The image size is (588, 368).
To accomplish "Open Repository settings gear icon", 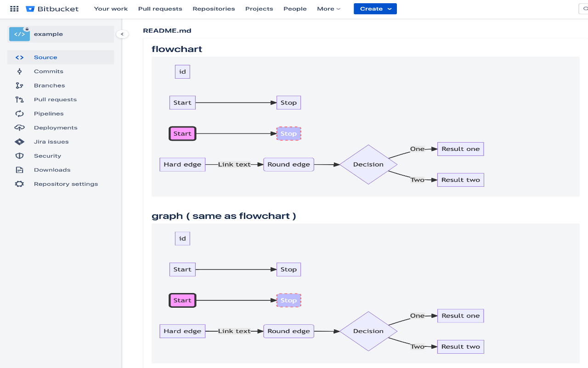I will click(19, 184).
